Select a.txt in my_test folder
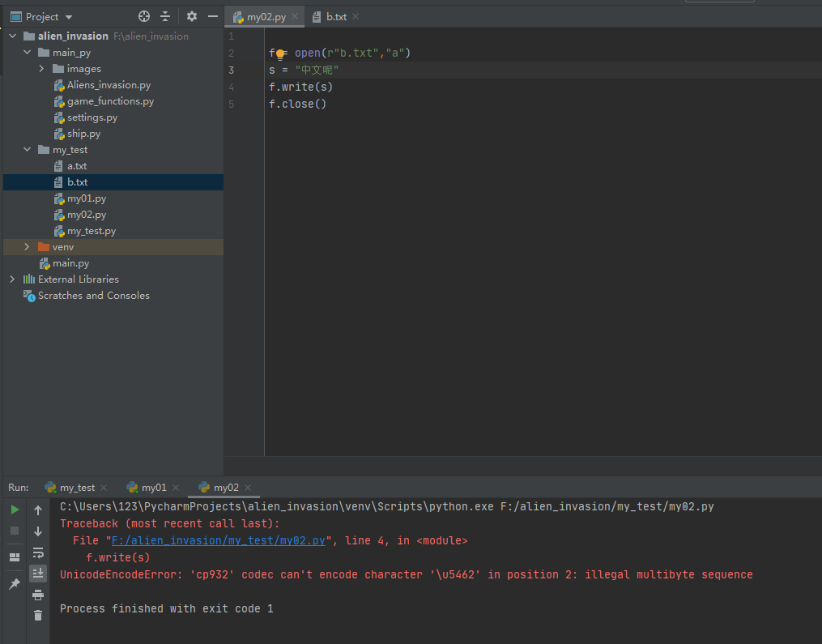The height and width of the screenshot is (644, 822). click(x=77, y=166)
